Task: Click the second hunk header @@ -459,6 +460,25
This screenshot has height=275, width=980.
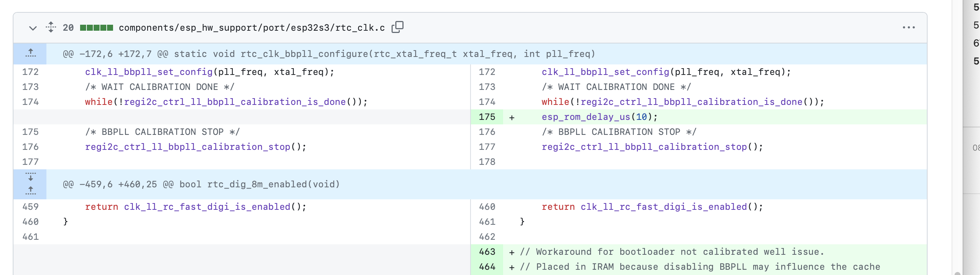Action: pyautogui.click(x=201, y=184)
